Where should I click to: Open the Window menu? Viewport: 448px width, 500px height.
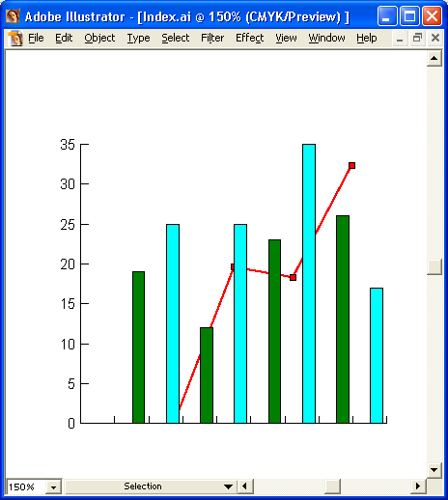[x=326, y=39]
